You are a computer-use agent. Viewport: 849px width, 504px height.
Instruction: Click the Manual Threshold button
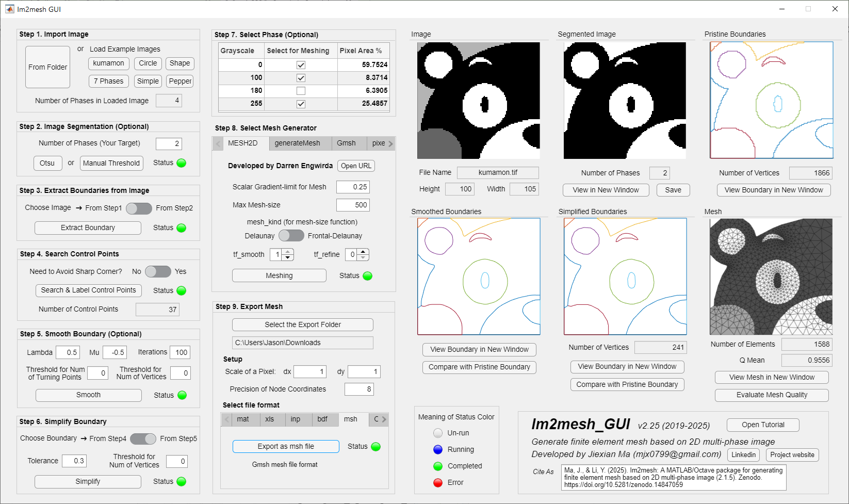point(111,163)
